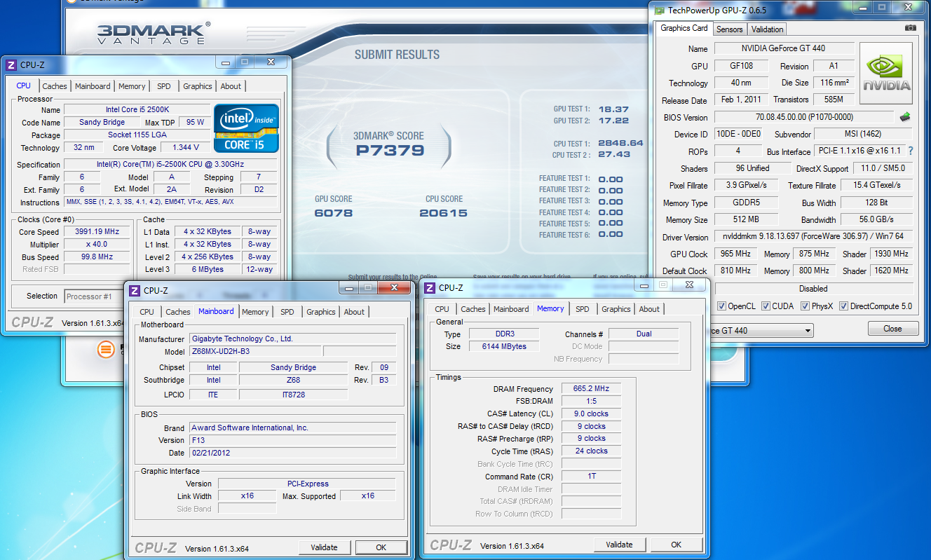Click the Z icon of the CPU-Z Memory window

point(430,287)
